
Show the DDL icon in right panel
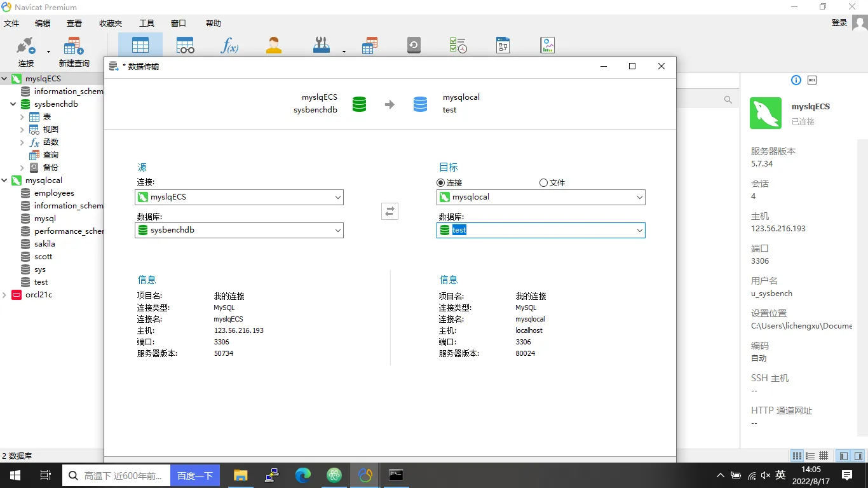click(x=812, y=80)
